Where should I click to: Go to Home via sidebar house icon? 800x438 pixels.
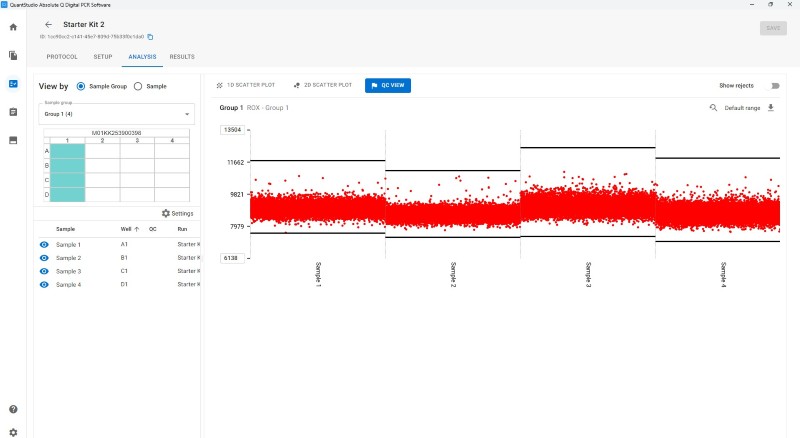pos(13,27)
